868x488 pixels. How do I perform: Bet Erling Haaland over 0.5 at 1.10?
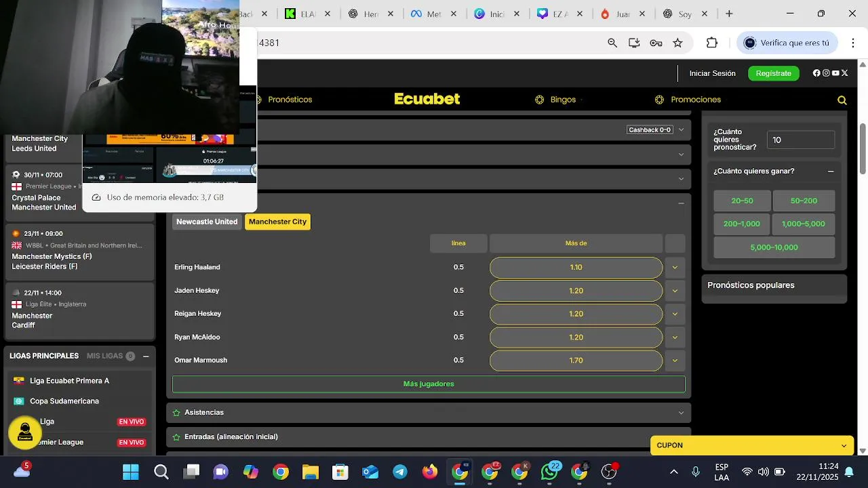point(576,267)
